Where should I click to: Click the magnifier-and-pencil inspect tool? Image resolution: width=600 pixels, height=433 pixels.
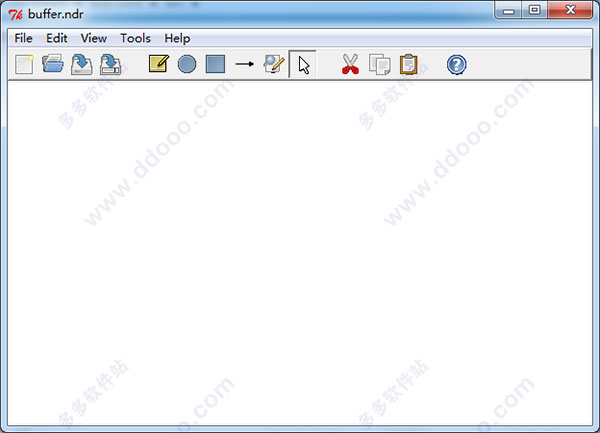pos(274,64)
